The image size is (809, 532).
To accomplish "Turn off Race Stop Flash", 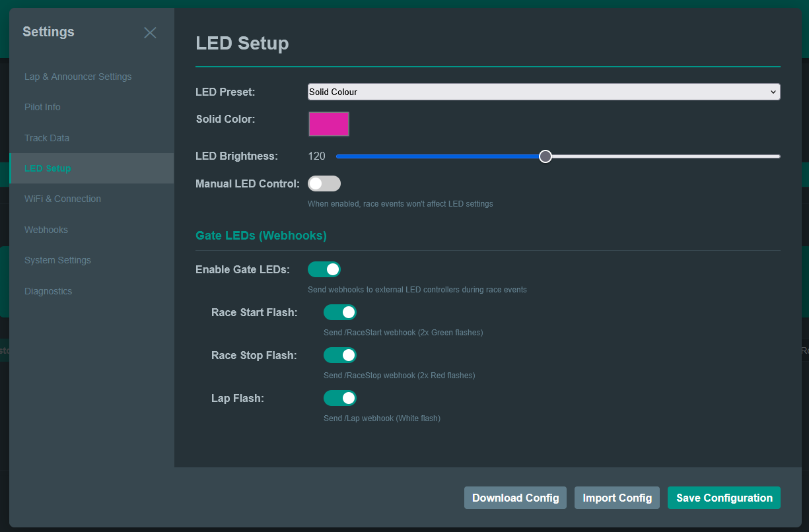I will coord(340,355).
